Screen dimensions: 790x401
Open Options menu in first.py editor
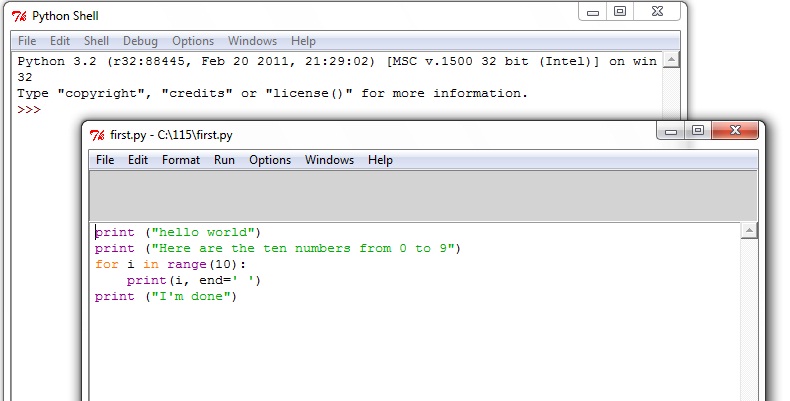click(270, 160)
